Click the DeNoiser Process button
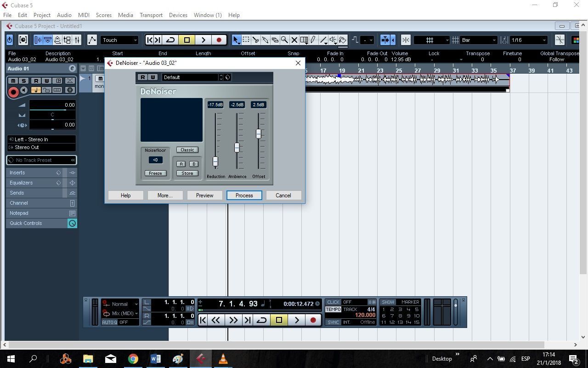 pyautogui.click(x=244, y=195)
